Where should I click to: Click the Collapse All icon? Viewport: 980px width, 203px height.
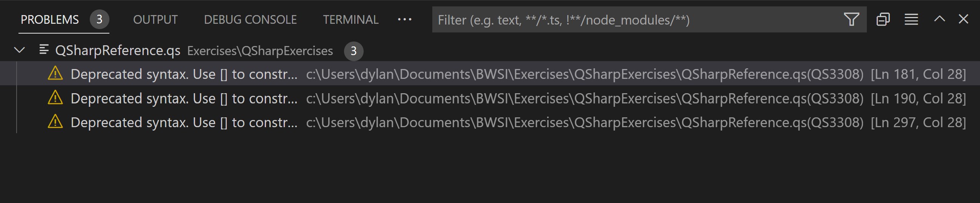[x=883, y=19]
